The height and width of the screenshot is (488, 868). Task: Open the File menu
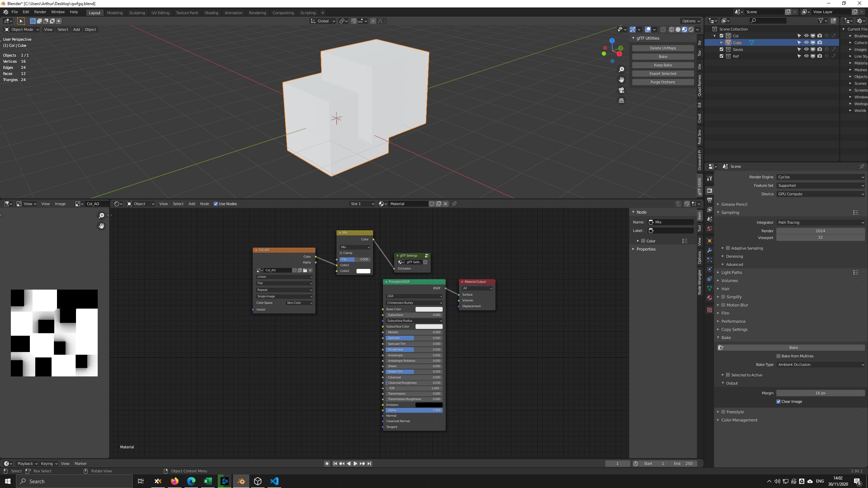(15, 12)
